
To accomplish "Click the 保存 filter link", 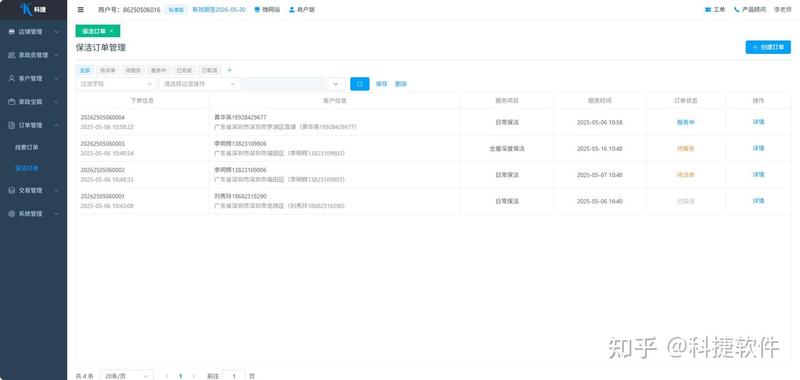I will click(381, 84).
